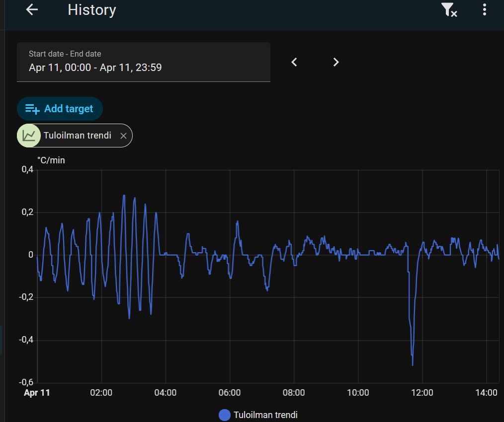Click the Add target button label

69,109
